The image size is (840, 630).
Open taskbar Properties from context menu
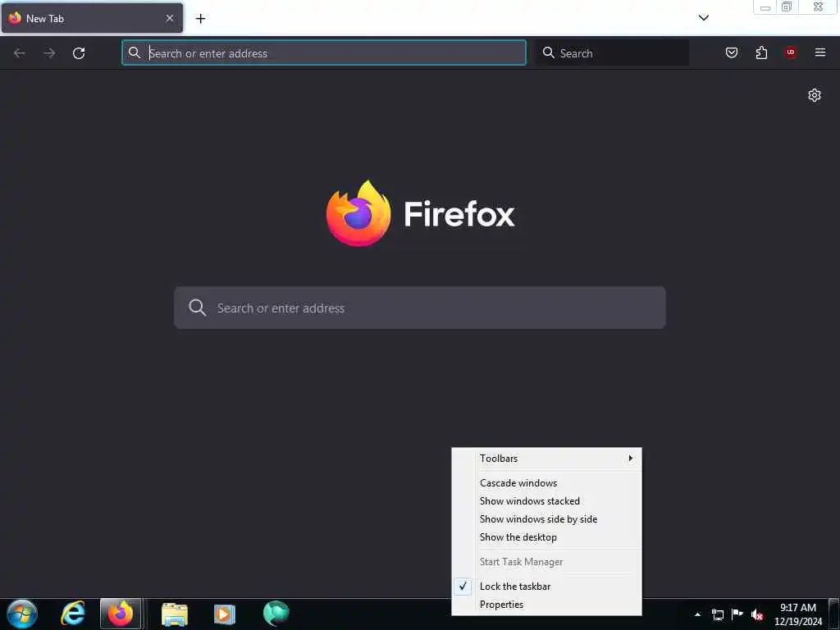(547, 605)
